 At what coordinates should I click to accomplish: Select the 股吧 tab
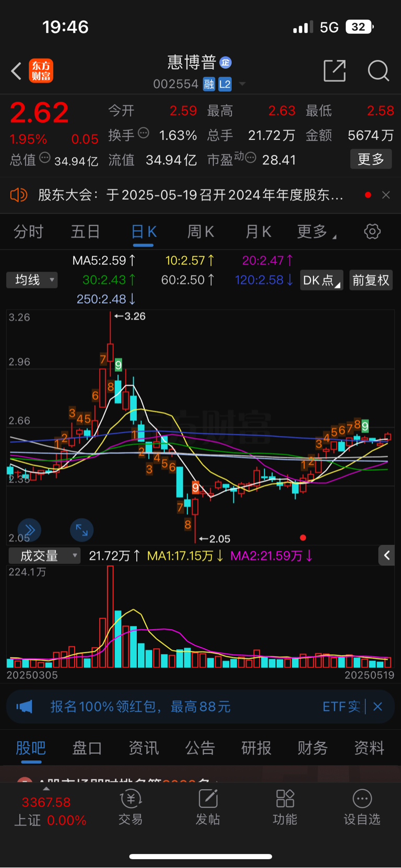31,748
